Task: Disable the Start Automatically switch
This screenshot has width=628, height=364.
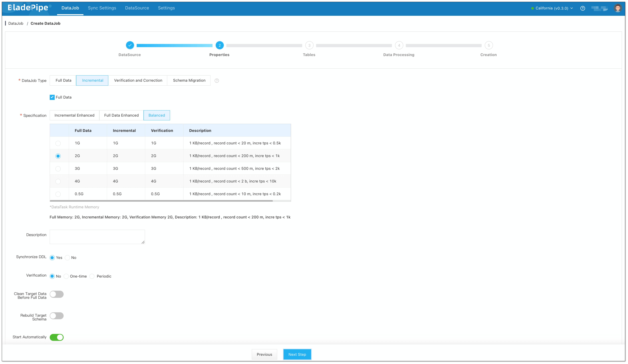Action: point(57,337)
